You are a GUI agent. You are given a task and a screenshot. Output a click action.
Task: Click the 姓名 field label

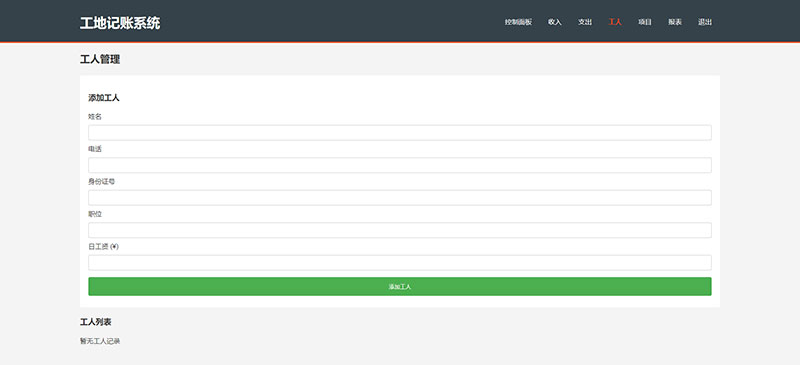[x=95, y=116]
